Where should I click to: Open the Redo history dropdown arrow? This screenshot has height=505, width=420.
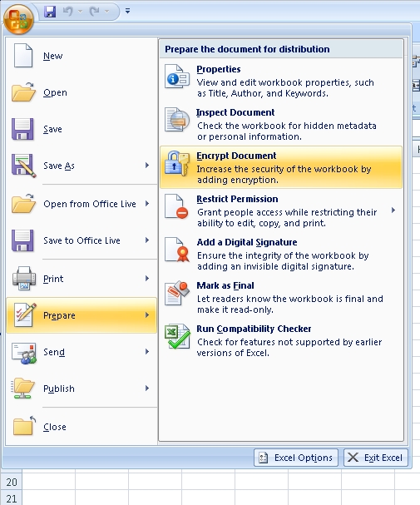click(106, 12)
